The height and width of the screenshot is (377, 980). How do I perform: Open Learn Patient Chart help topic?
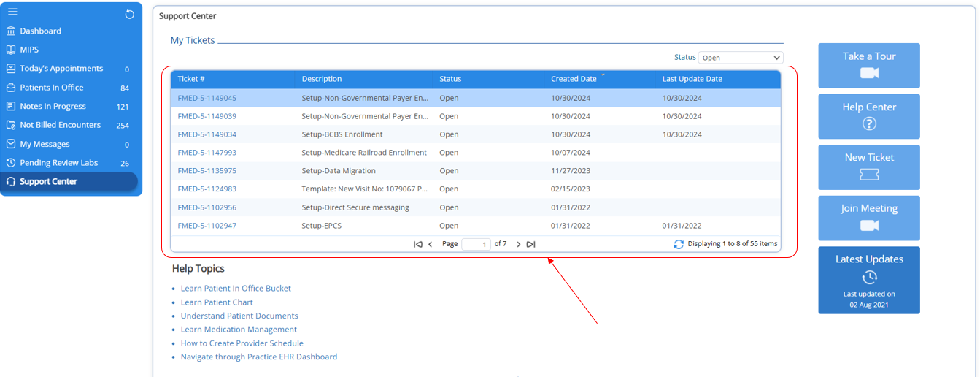[x=217, y=302]
